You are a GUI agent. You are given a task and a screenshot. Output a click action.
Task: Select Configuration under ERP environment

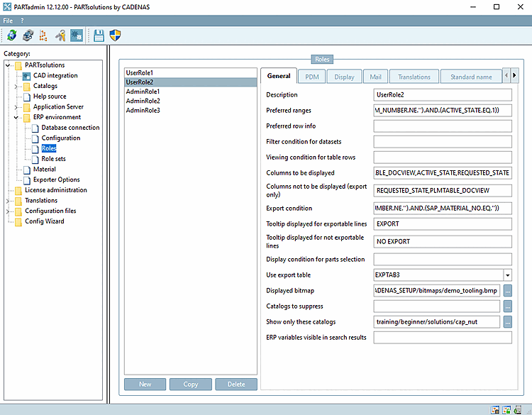pos(61,138)
